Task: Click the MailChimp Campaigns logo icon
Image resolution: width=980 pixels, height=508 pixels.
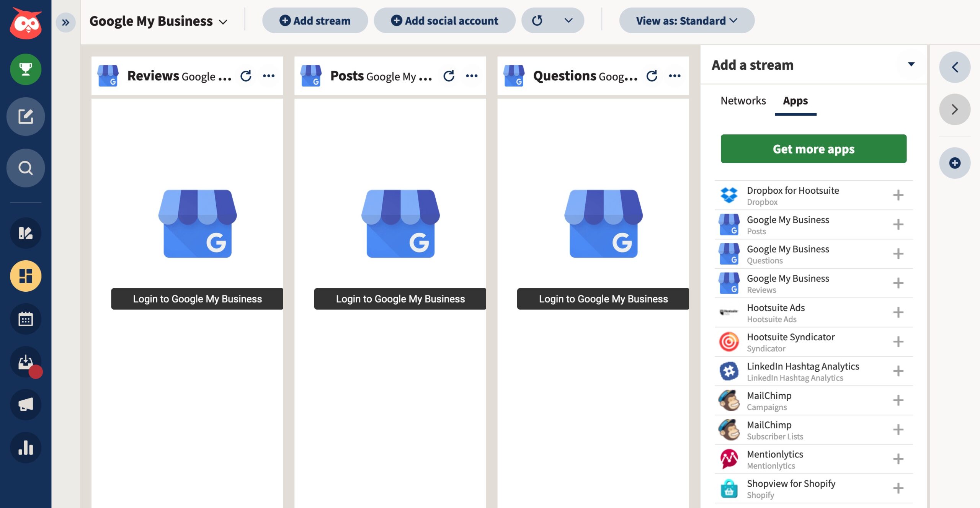Action: [729, 400]
